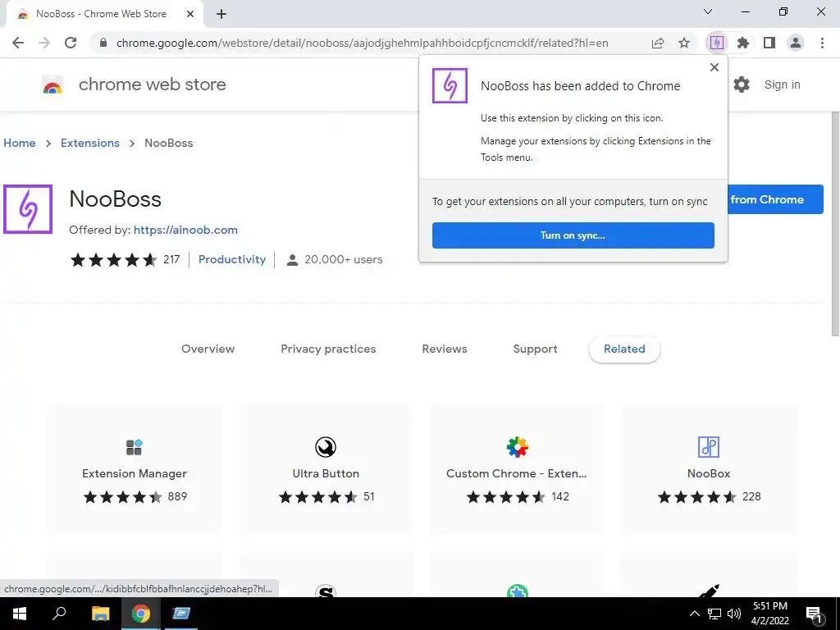Open the tab search dropdown arrow
840x630 pixels.
pos(708,11)
